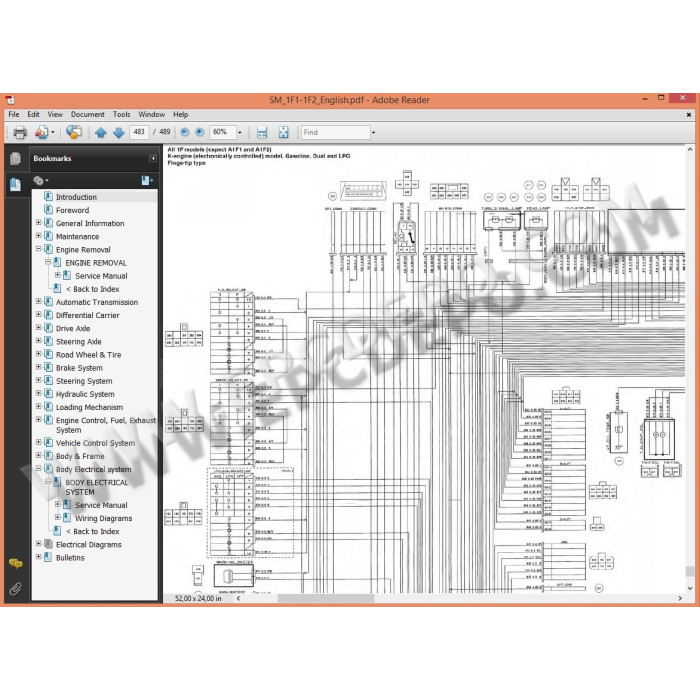Click the vertical scrollbar down arrow
Screen dimensions: 700x700
(x=690, y=588)
